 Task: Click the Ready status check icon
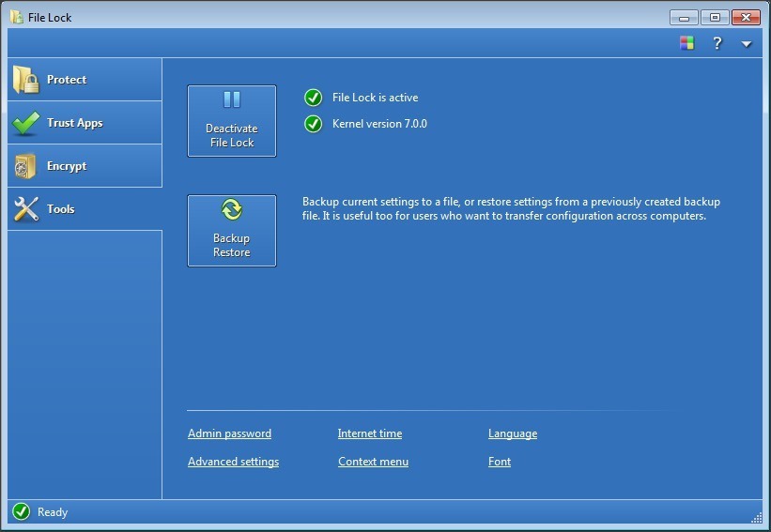[22, 511]
